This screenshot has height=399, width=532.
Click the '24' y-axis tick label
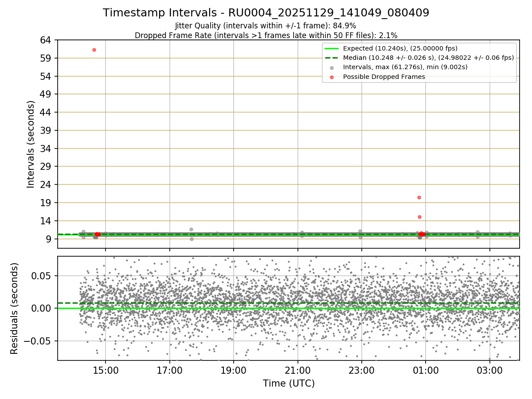[47, 184]
